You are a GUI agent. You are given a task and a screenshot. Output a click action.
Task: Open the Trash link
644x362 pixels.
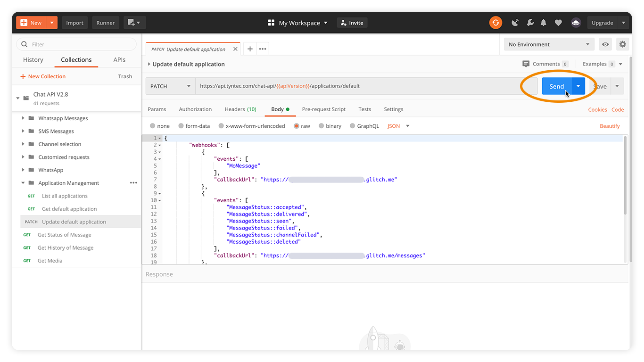tap(125, 76)
